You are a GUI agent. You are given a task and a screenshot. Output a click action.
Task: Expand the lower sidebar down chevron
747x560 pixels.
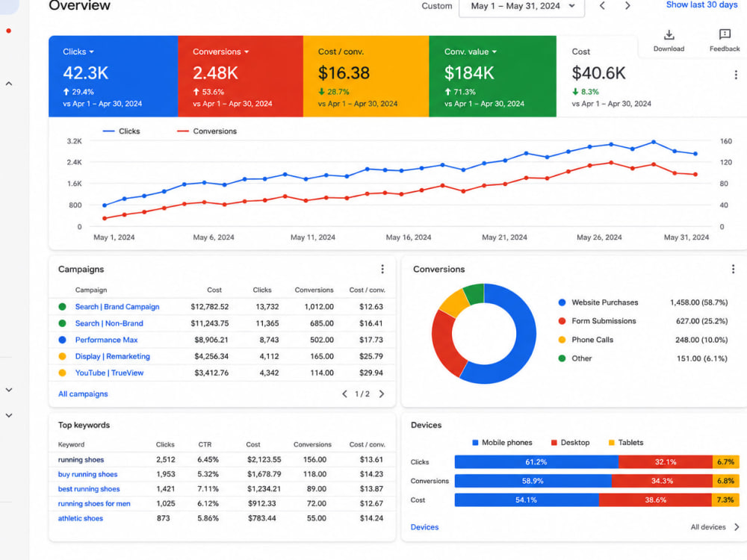[8, 415]
